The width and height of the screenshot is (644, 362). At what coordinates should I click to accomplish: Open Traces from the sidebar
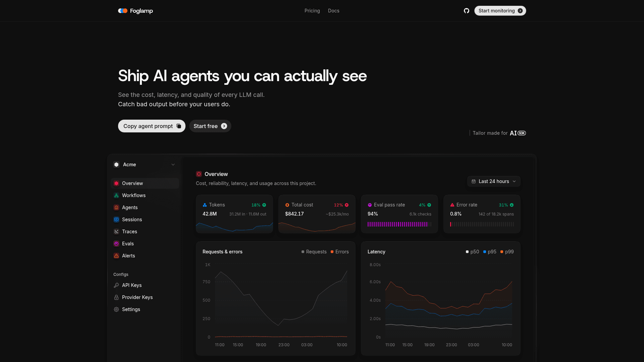(x=145, y=232)
